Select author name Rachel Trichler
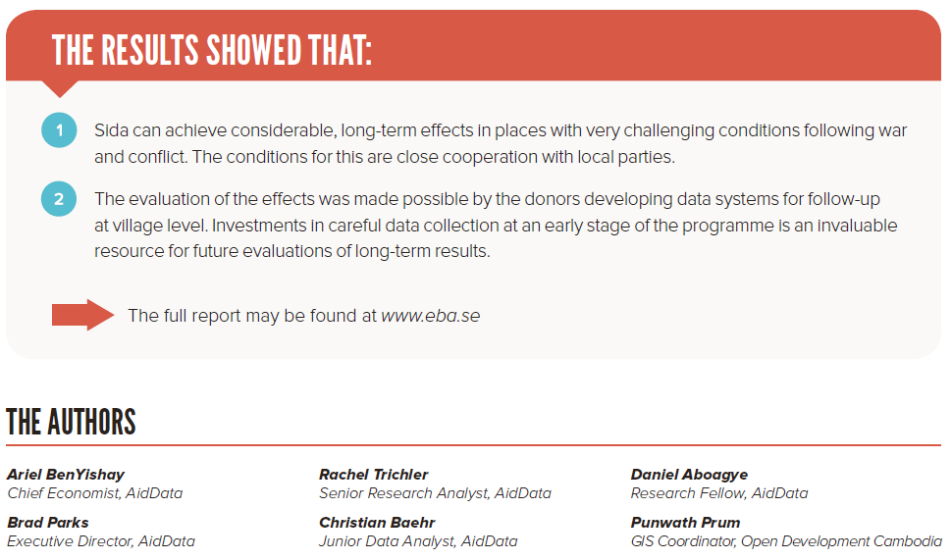 pyautogui.click(x=374, y=475)
